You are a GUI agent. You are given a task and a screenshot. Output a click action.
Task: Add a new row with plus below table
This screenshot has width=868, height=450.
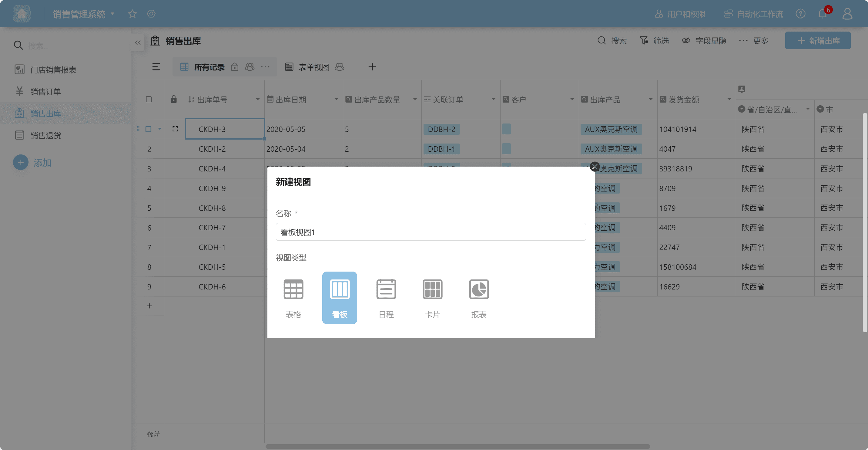coord(149,306)
